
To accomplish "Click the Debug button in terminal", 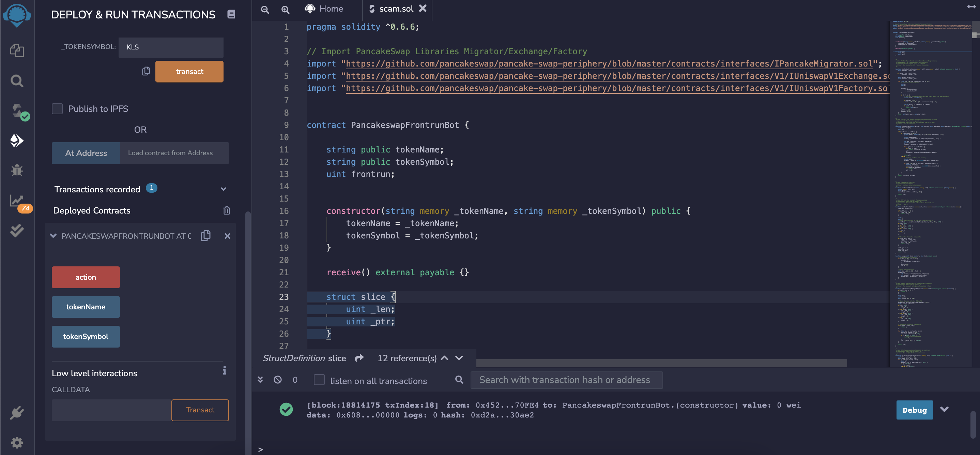I will [914, 410].
